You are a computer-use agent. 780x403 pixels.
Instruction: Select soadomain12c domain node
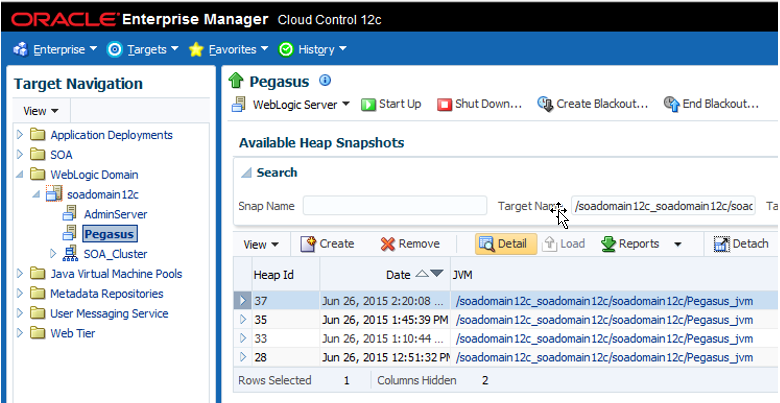pyautogui.click(x=103, y=195)
